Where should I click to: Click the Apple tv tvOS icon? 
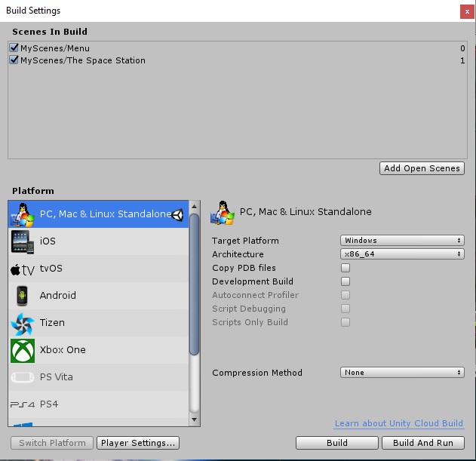pyautogui.click(x=23, y=269)
